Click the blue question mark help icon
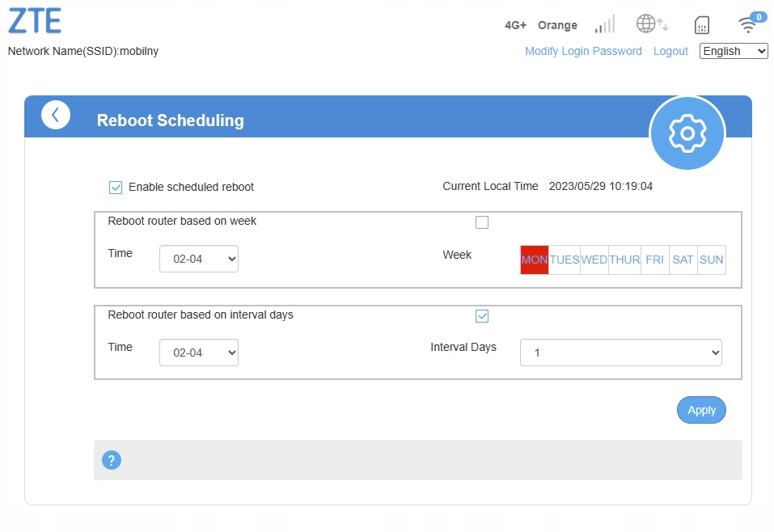The height and width of the screenshot is (532, 774). pos(112,460)
